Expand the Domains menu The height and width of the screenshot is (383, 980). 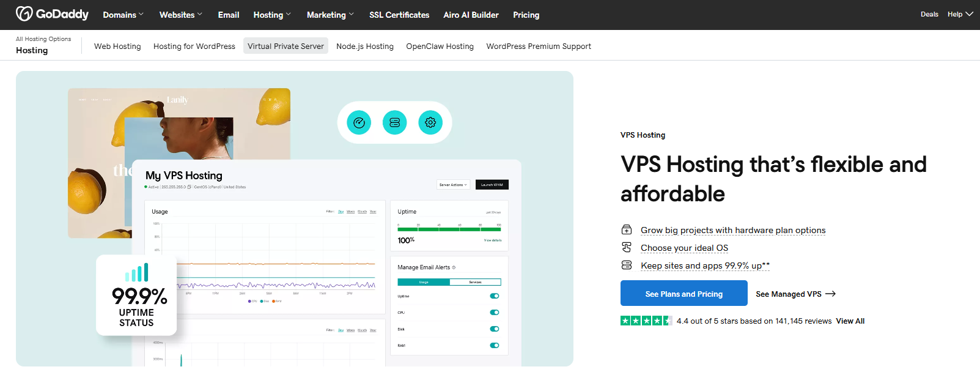(x=123, y=15)
